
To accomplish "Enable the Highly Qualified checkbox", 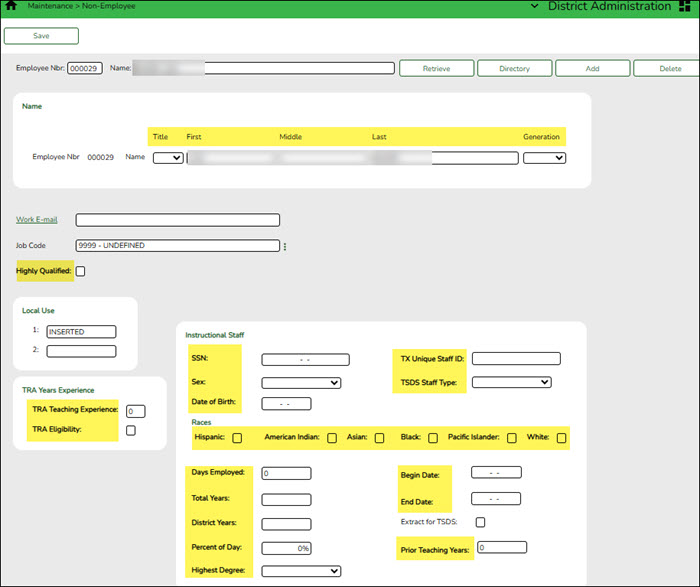I will point(81,270).
